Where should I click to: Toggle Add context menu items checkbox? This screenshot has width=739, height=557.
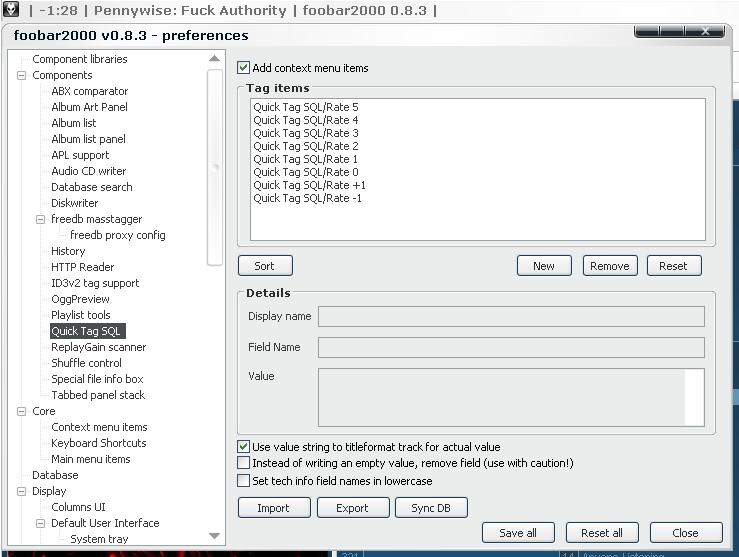[244, 68]
